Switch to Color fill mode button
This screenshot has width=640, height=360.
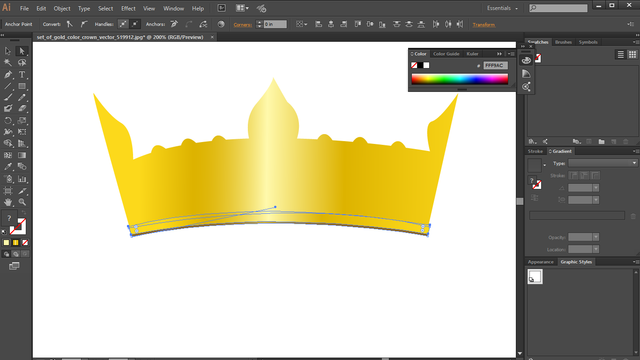[6, 242]
